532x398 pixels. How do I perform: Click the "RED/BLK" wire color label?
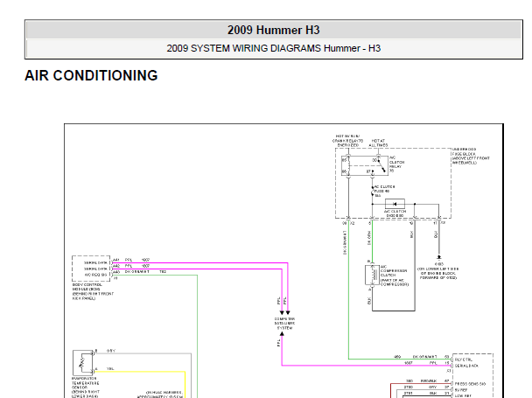pos(429,381)
